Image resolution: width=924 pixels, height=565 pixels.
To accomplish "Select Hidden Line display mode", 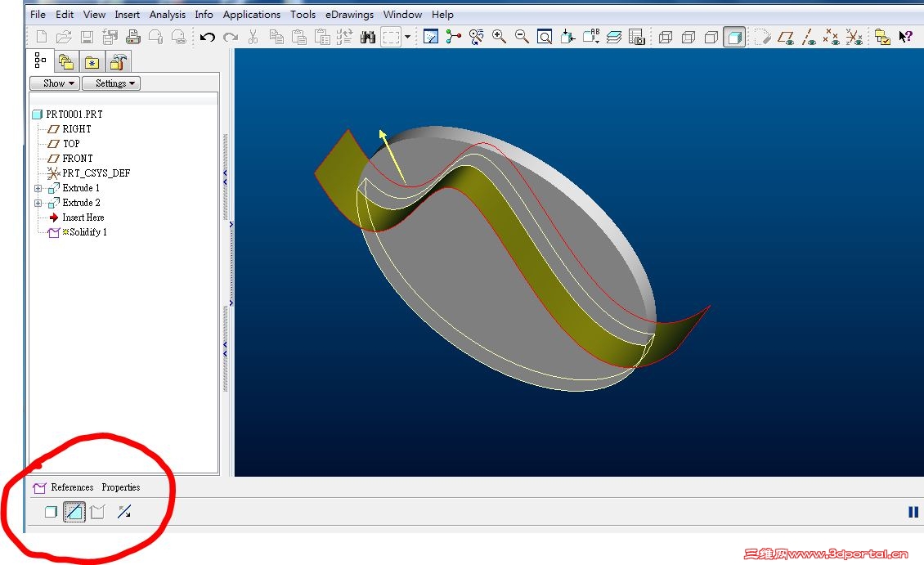I will [689, 37].
